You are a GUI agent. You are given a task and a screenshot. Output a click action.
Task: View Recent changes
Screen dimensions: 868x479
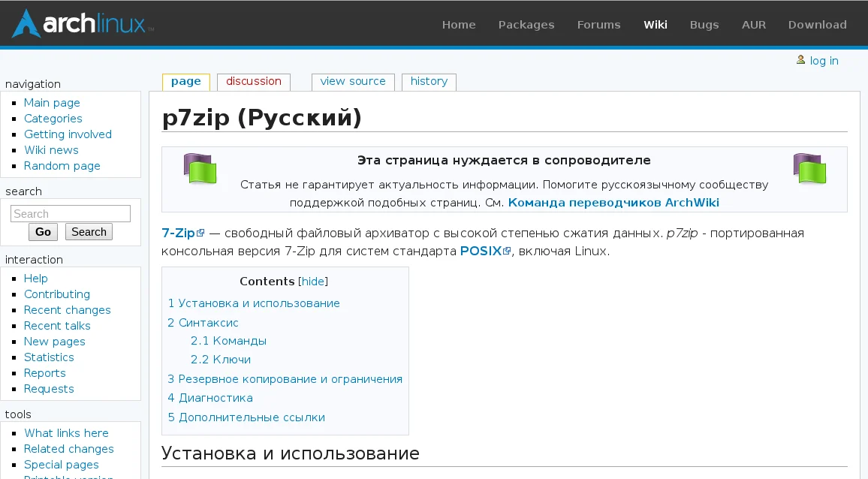[67, 310]
